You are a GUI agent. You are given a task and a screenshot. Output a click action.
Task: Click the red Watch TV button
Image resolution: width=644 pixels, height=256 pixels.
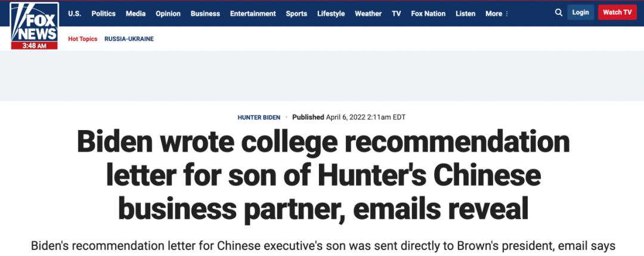pyautogui.click(x=617, y=13)
